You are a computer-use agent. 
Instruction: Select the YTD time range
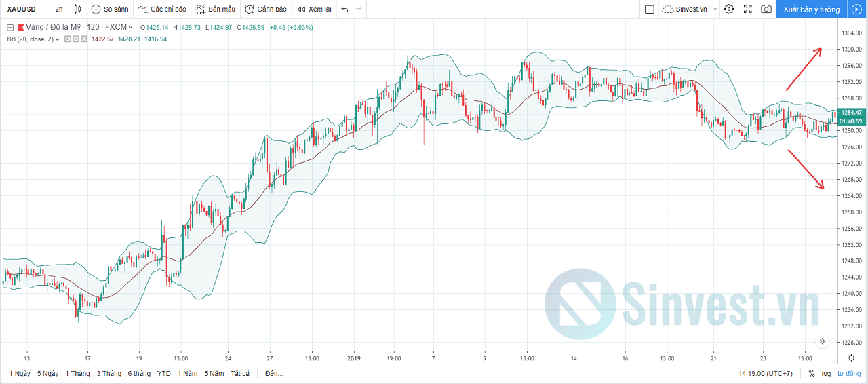(164, 374)
